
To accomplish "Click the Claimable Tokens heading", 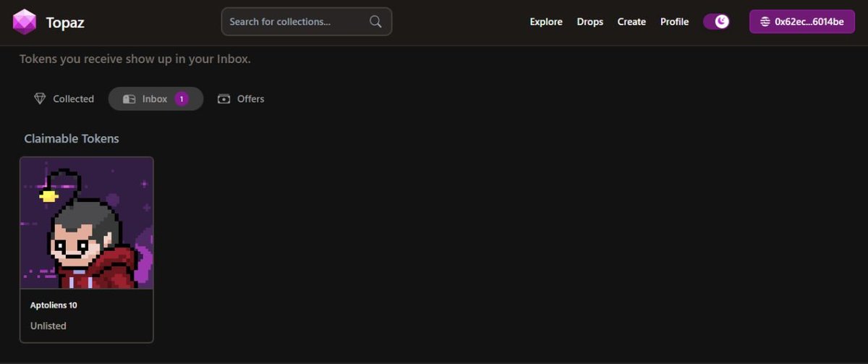I will point(72,138).
